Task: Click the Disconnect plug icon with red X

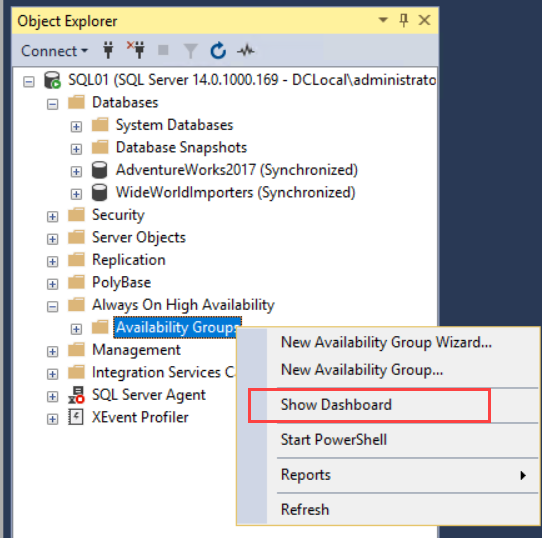Action: 136,50
